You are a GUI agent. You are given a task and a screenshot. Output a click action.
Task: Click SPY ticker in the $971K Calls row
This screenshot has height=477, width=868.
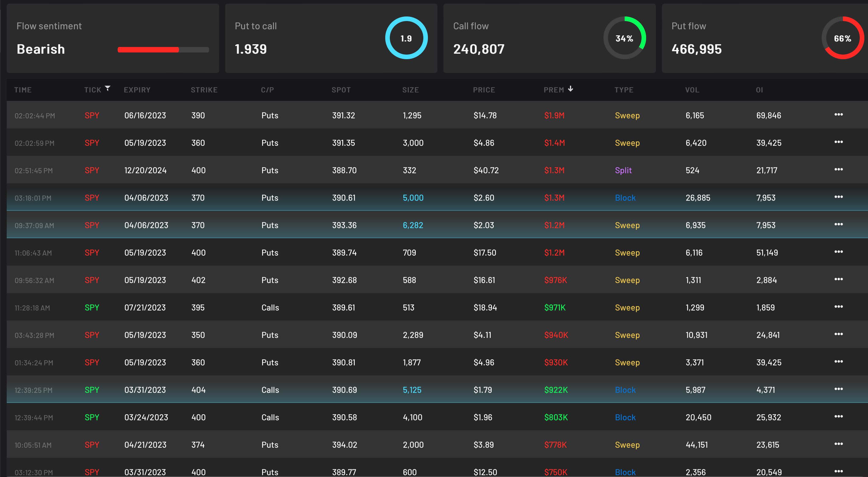click(92, 307)
